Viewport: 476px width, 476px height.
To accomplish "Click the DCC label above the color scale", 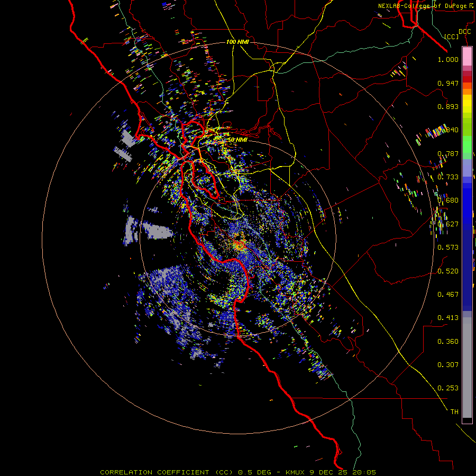I will 464,32.
